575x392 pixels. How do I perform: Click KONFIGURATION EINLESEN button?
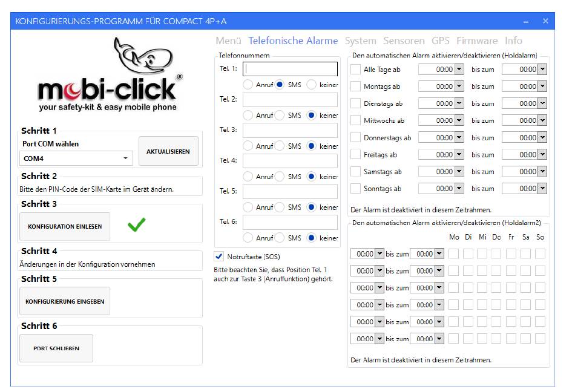65,227
